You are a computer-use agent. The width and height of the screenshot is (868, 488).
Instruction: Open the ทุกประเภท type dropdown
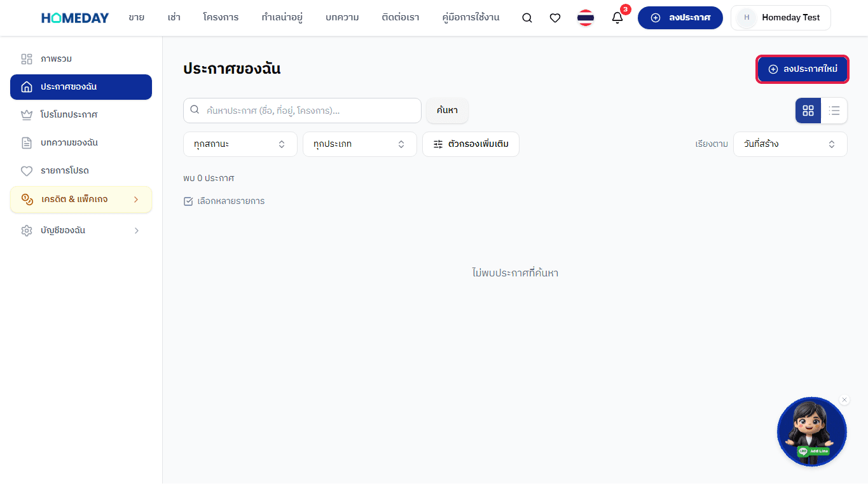(360, 144)
